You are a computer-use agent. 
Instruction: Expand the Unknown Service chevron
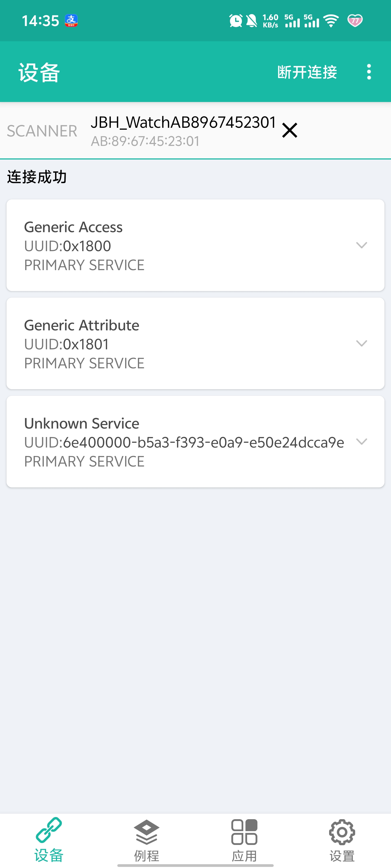pos(361,441)
